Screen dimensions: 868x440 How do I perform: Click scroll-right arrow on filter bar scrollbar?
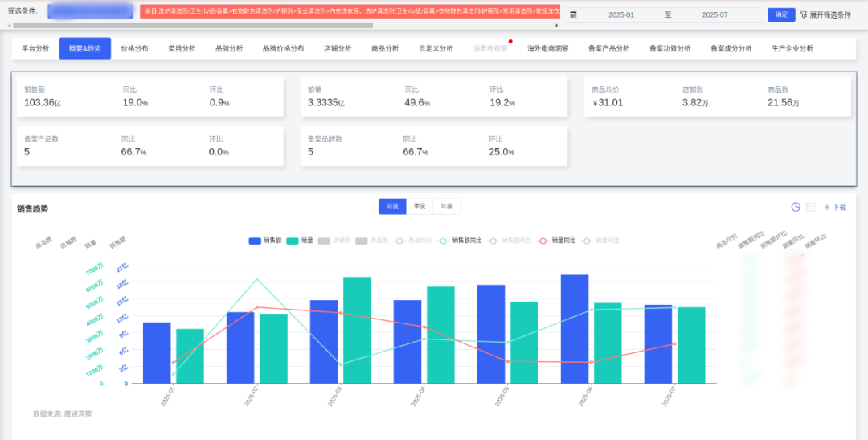(558, 26)
